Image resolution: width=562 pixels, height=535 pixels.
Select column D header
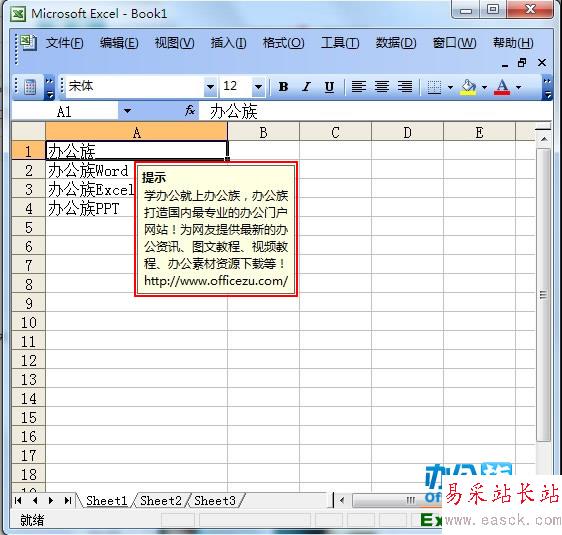(408, 132)
